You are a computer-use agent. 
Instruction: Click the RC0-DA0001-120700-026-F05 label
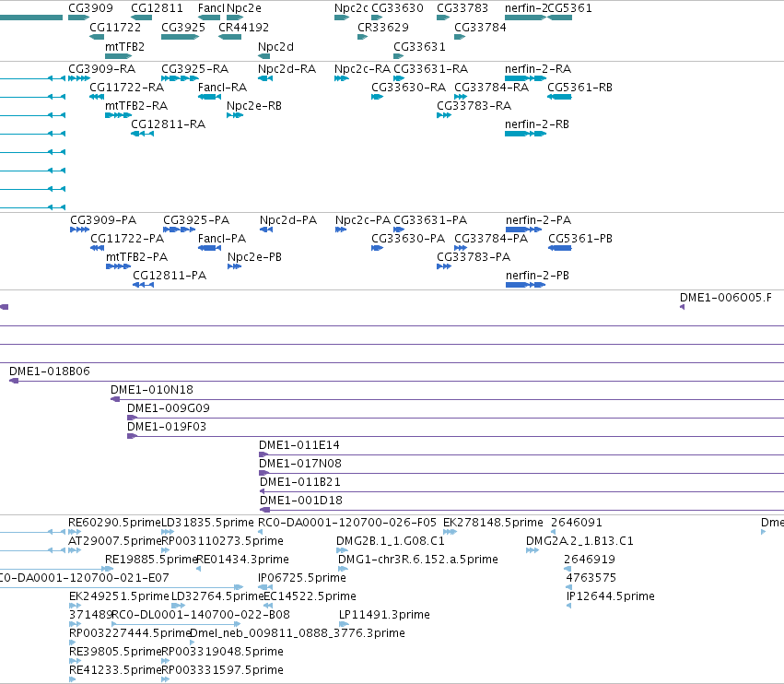pos(347,524)
